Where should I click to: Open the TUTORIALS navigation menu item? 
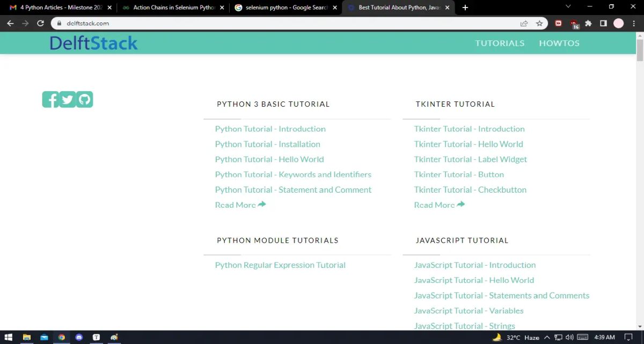pyautogui.click(x=500, y=43)
